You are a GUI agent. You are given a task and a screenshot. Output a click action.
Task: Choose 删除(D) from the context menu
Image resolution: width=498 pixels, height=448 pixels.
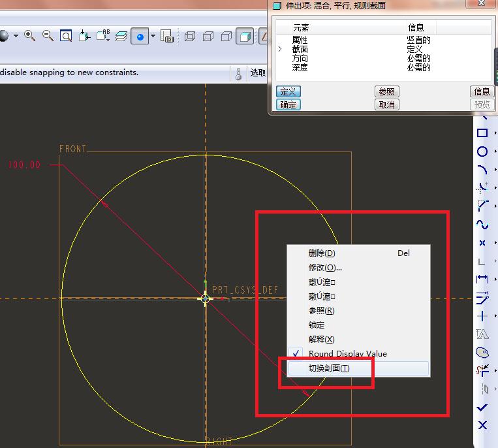tap(321, 253)
